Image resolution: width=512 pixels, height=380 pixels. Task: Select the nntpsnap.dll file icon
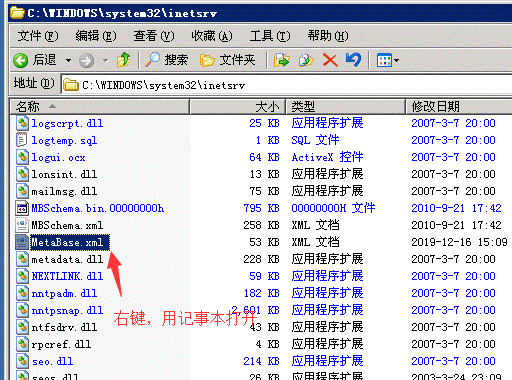tap(22, 310)
